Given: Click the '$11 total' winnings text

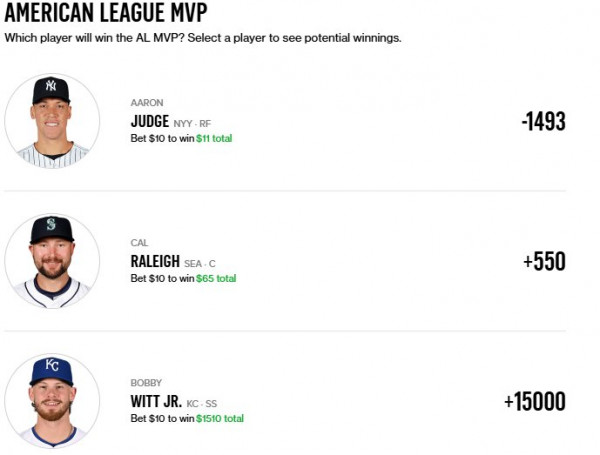Looking at the screenshot, I should pos(214,138).
